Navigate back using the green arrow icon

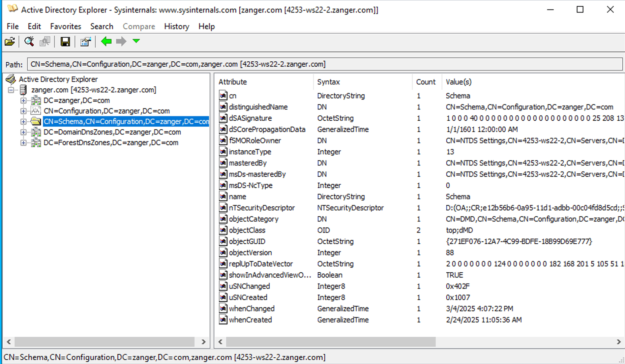pos(106,42)
